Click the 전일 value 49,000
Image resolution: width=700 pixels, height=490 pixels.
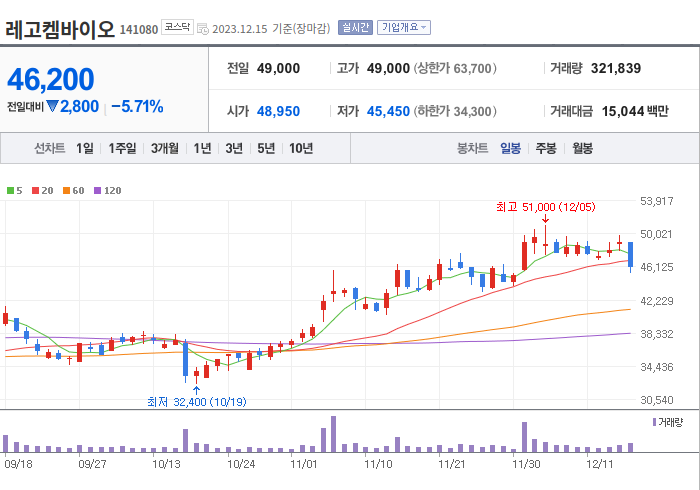[279, 68]
